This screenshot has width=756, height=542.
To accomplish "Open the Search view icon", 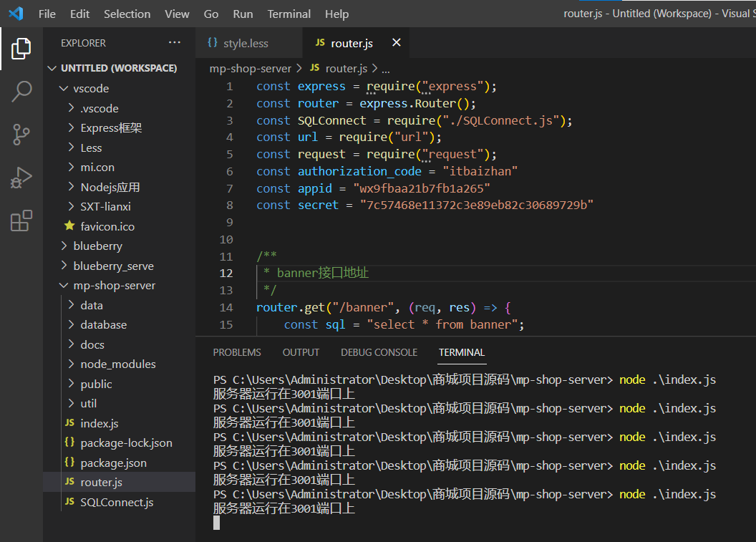I will 21,91.
